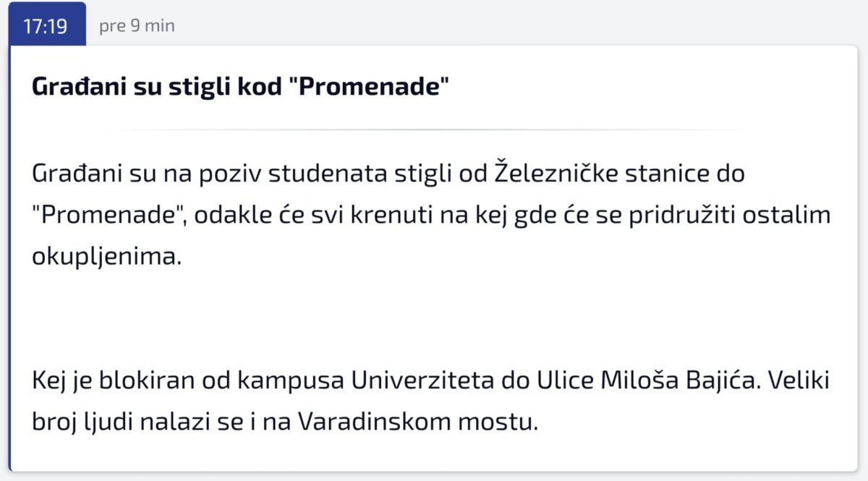Image resolution: width=868 pixels, height=481 pixels.
Task: Open the headline "Građani su stigli kod Promenade"
Action: point(240,88)
